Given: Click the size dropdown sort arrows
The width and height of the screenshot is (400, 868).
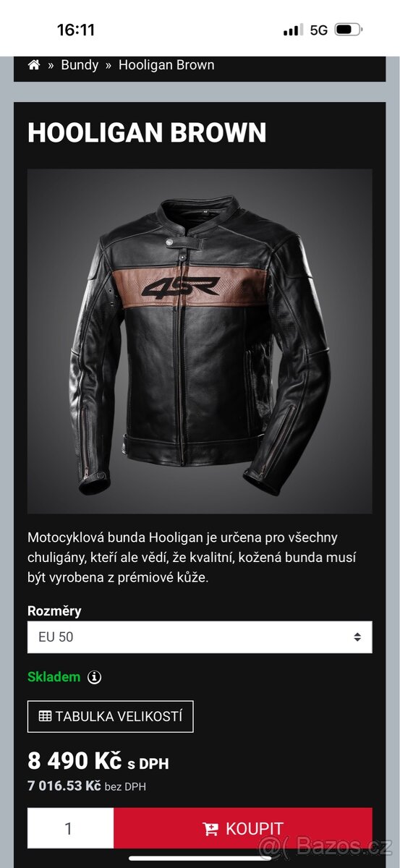Looking at the screenshot, I should (357, 637).
